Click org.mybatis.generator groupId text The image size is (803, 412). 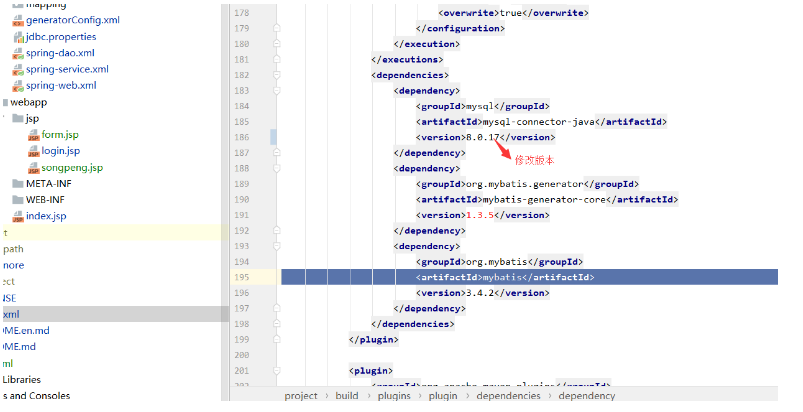pyautogui.click(x=524, y=184)
